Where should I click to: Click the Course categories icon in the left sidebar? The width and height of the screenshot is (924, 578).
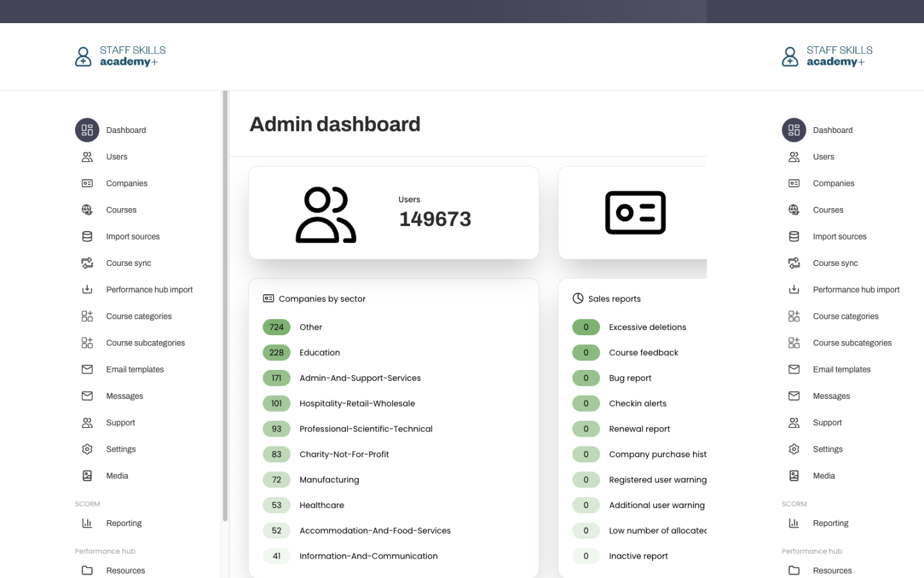tap(87, 316)
